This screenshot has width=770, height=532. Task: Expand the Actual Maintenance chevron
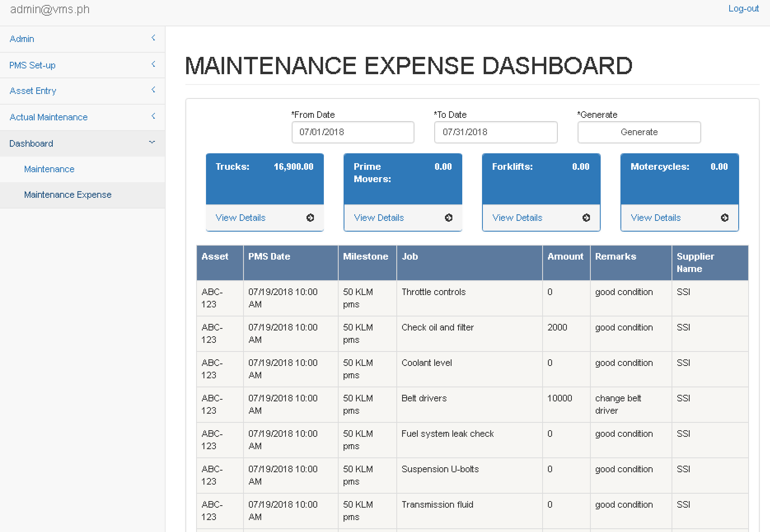(x=153, y=116)
